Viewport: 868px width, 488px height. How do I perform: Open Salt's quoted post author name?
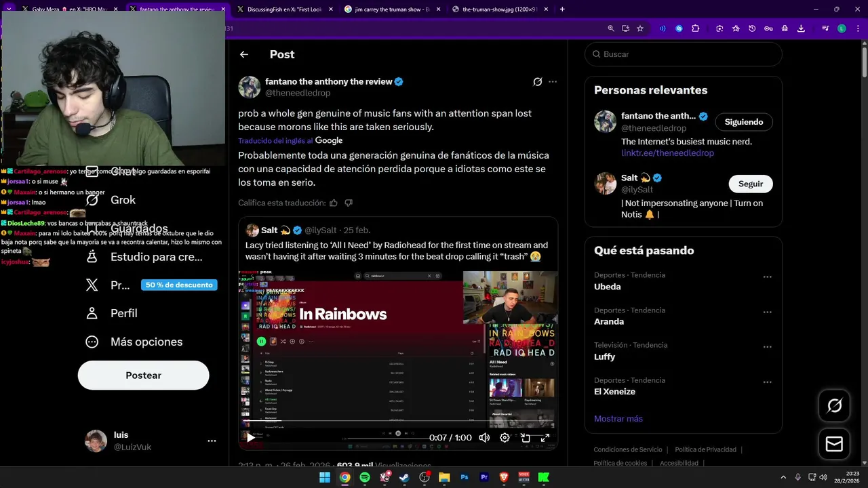269,230
